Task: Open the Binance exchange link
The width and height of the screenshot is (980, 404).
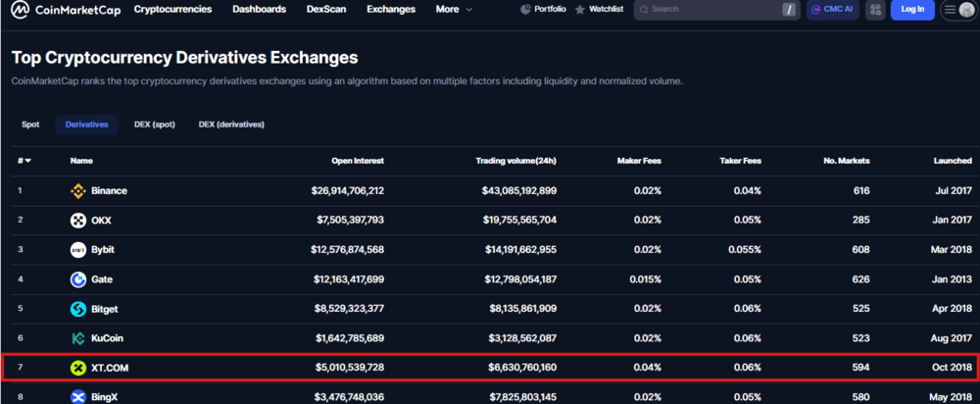Action: (109, 191)
